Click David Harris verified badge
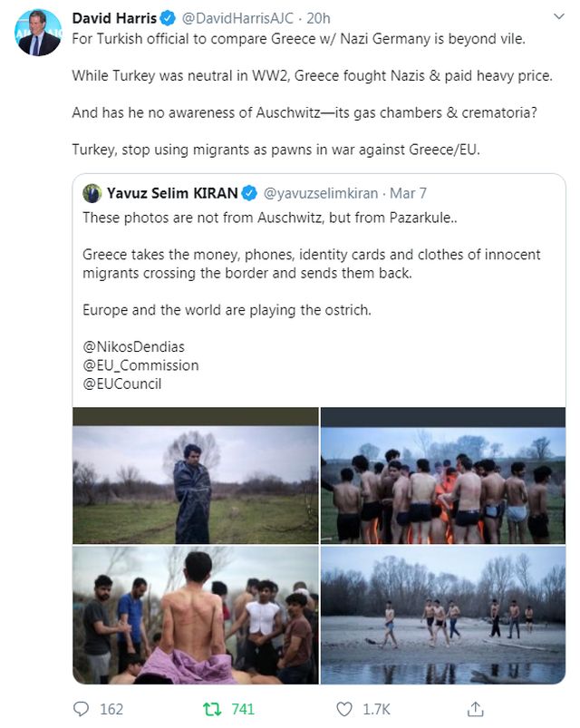This screenshot has height=728, width=580. 167,18
